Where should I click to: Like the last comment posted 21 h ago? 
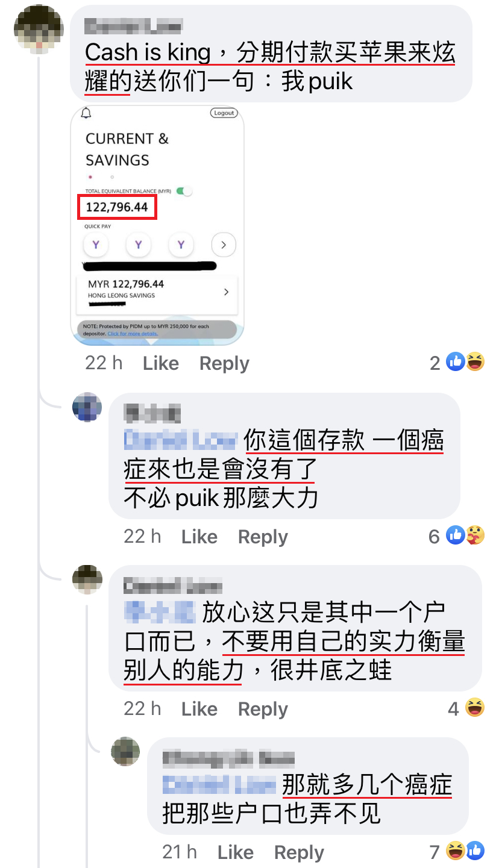click(x=236, y=852)
